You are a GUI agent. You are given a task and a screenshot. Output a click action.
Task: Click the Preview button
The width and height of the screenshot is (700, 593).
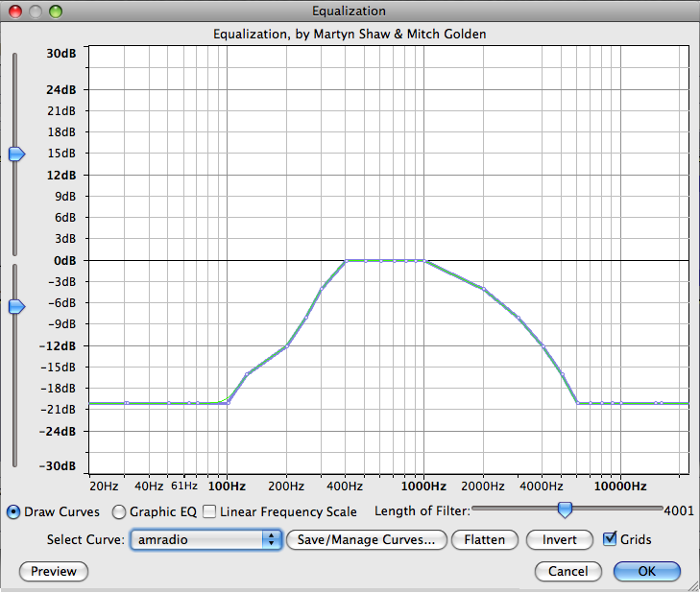54,572
